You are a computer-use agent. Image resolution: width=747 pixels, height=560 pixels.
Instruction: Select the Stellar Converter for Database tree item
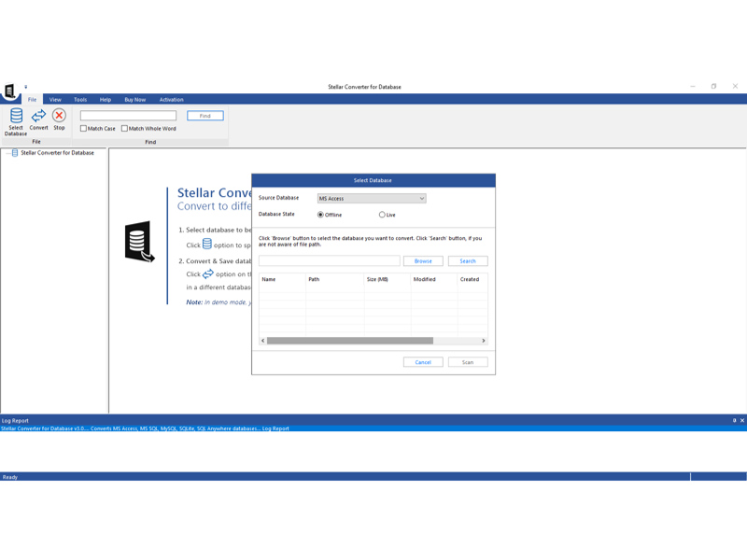pos(57,153)
